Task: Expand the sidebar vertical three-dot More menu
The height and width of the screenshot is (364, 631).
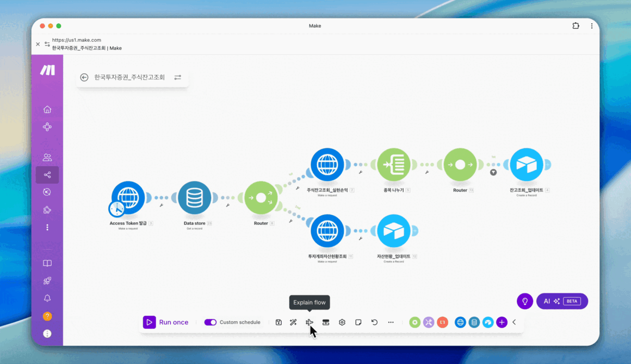Action: tap(47, 227)
